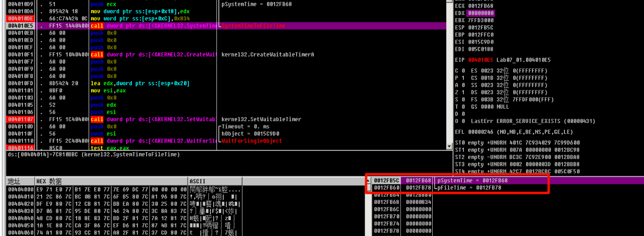Select hex dump row at address 00404060
The image size is (644, 236).
click(125, 232)
